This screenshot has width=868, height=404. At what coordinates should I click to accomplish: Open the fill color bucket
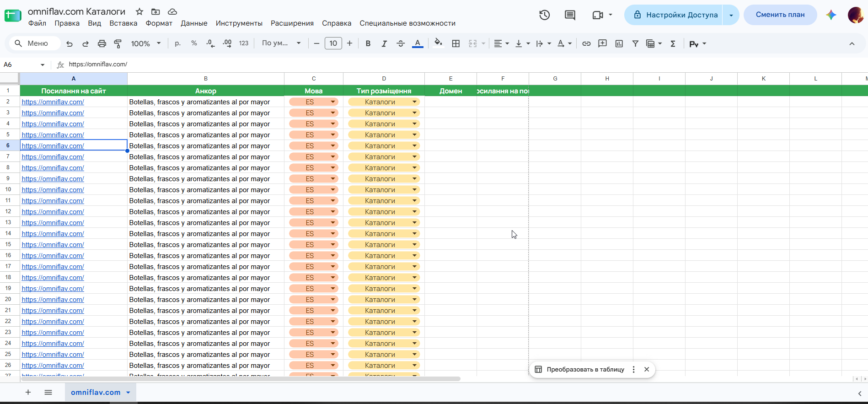438,43
